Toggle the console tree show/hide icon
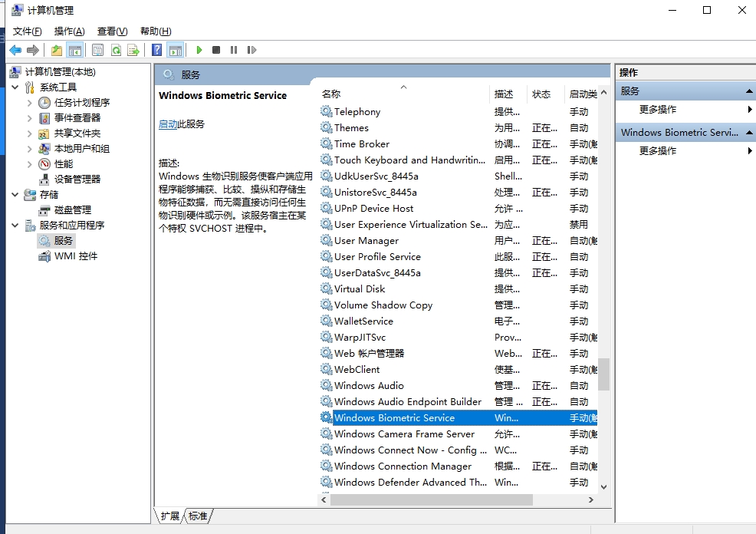This screenshot has width=756, height=534. [x=74, y=50]
